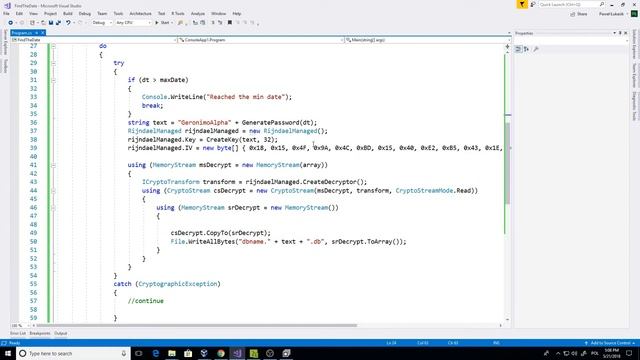This screenshot has width=640, height=360.
Task: Open the Project menu
Action: (50, 13)
